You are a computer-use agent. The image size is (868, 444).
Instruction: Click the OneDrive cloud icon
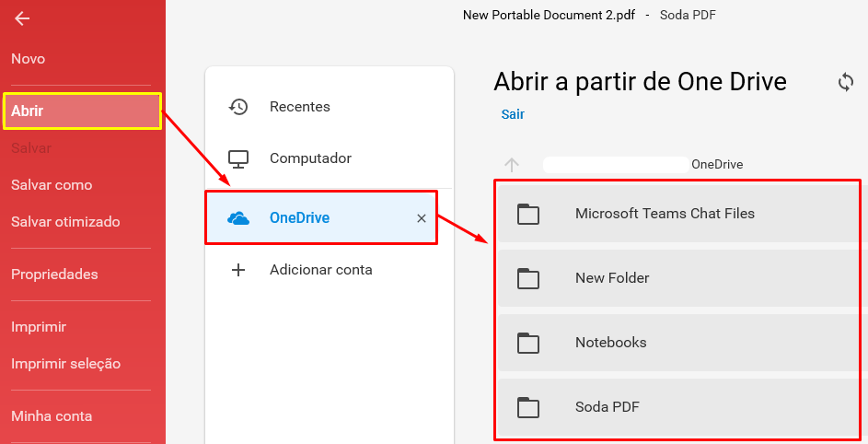[238, 218]
